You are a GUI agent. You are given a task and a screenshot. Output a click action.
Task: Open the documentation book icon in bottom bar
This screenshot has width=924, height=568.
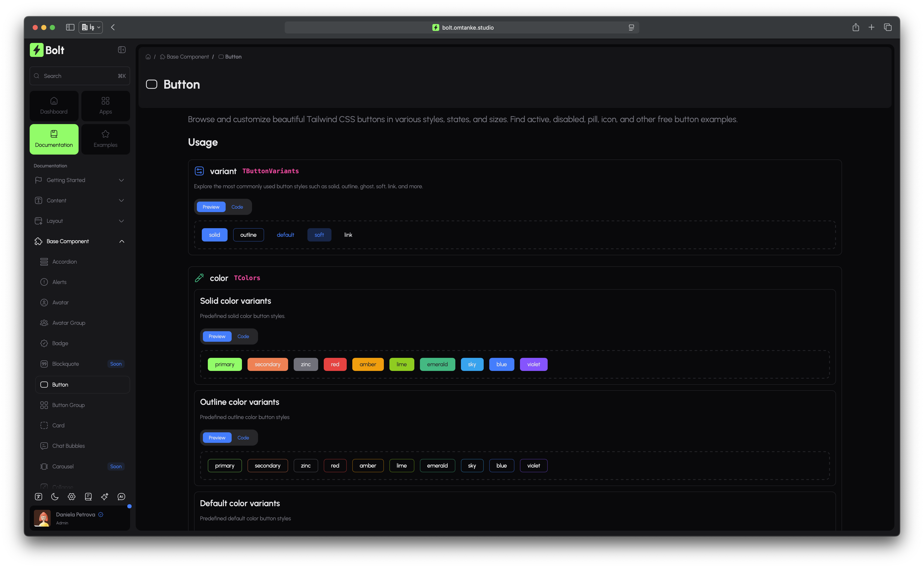coord(88,496)
